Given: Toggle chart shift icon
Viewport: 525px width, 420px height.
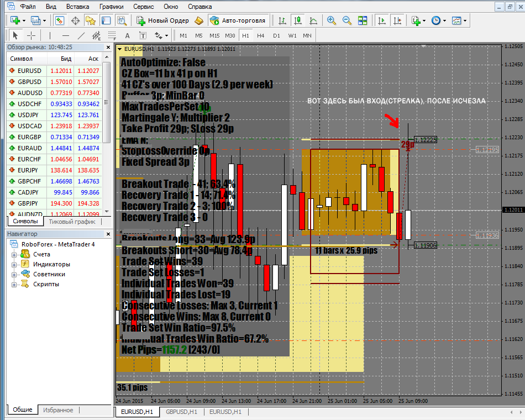Looking at the screenshot, I should (397, 20).
